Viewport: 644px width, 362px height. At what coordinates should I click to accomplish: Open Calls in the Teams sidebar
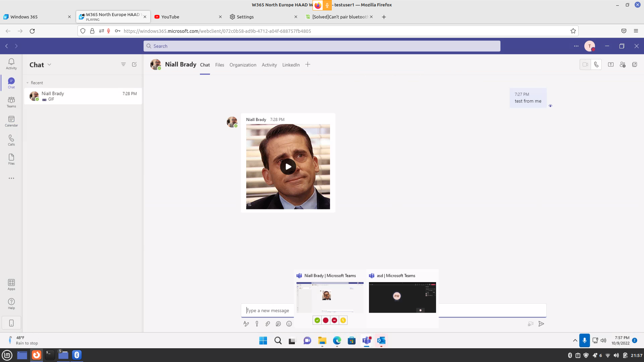11,140
